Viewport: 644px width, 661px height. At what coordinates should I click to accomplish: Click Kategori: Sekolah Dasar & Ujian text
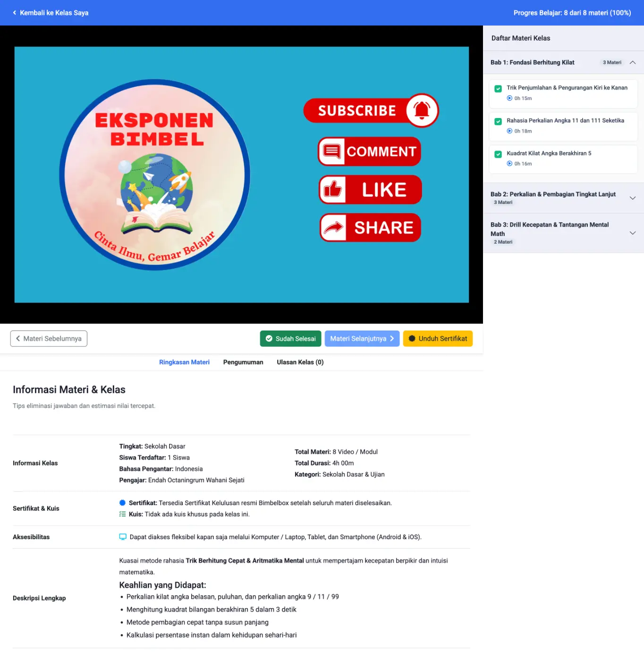[x=339, y=475]
